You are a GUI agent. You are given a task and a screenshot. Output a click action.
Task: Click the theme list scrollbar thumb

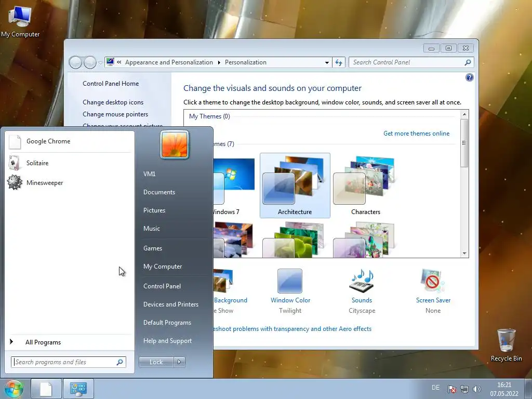tap(464, 142)
